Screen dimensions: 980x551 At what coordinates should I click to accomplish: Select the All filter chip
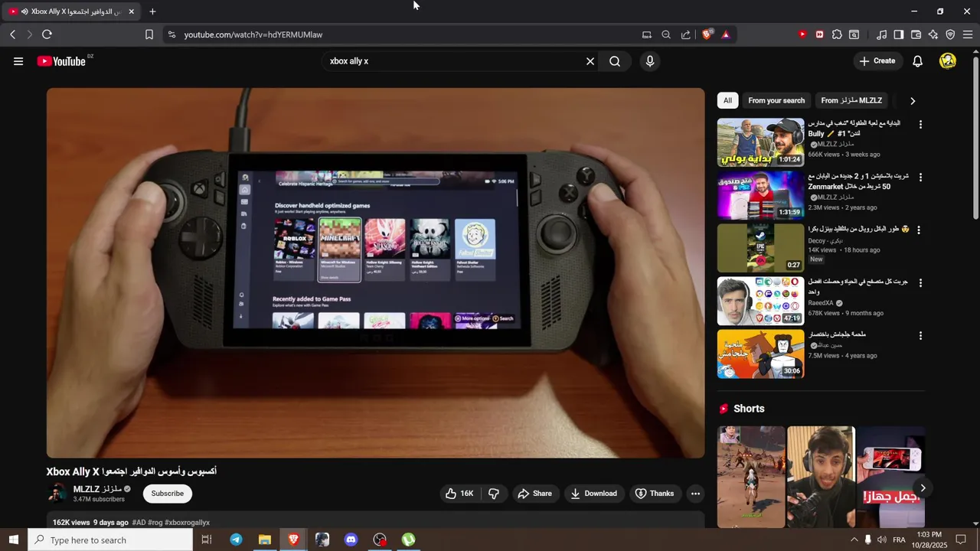click(x=727, y=100)
